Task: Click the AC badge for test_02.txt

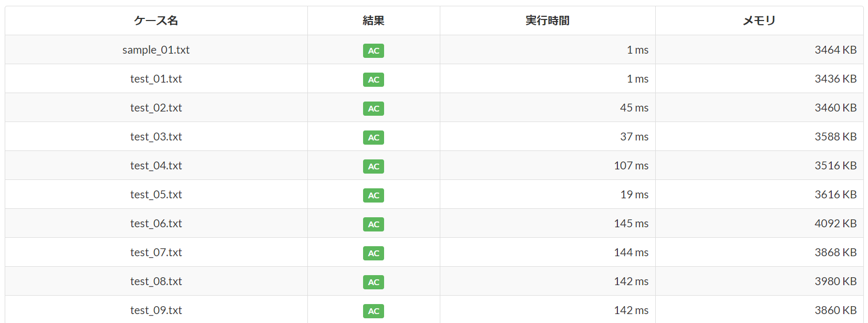Action: tap(374, 108)
